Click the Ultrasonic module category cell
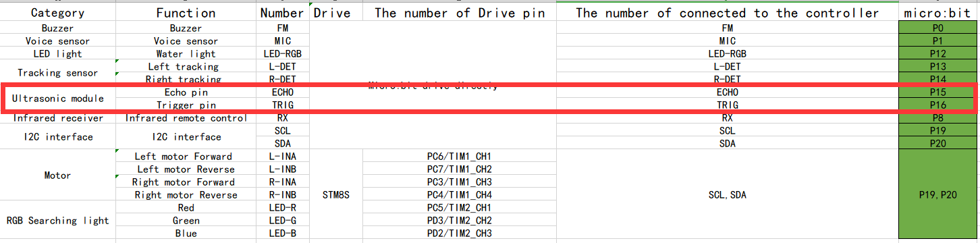The image size is (980, 243). [x=58, y=99]
